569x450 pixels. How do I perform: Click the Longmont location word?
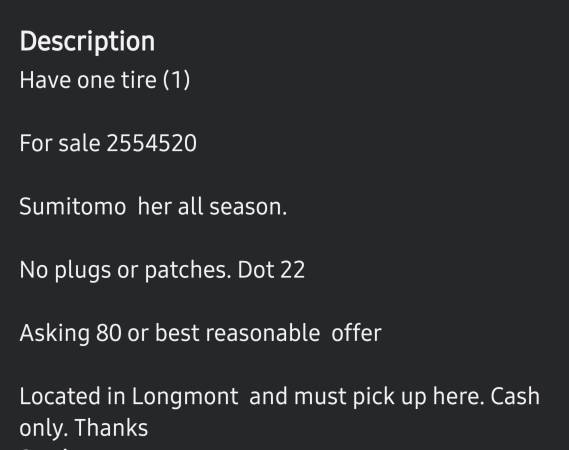tap(185, 397)
